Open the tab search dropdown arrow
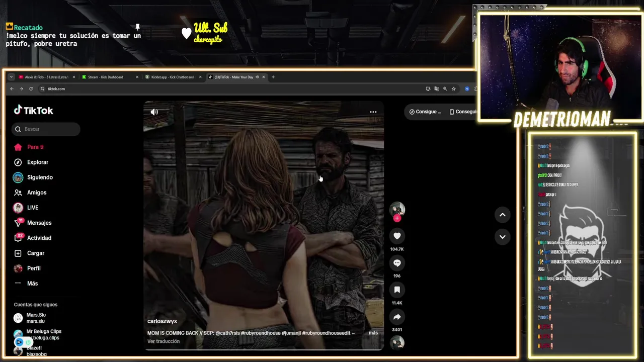644x362 pixels. pos(11,77)
